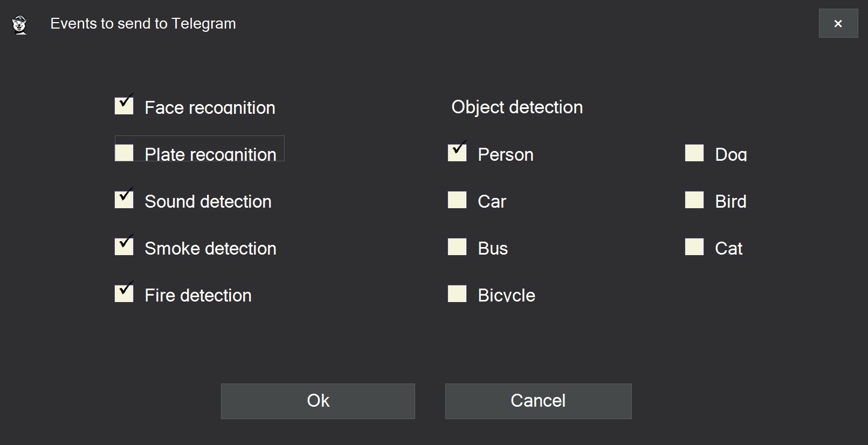
Task: Uncheck the Face recognition checkbox
Action: tap(124, 106)
